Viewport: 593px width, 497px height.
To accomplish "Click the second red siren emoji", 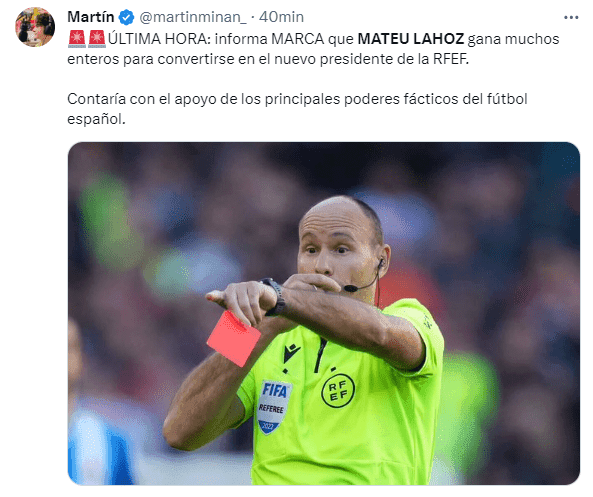I will click(97, 39).
